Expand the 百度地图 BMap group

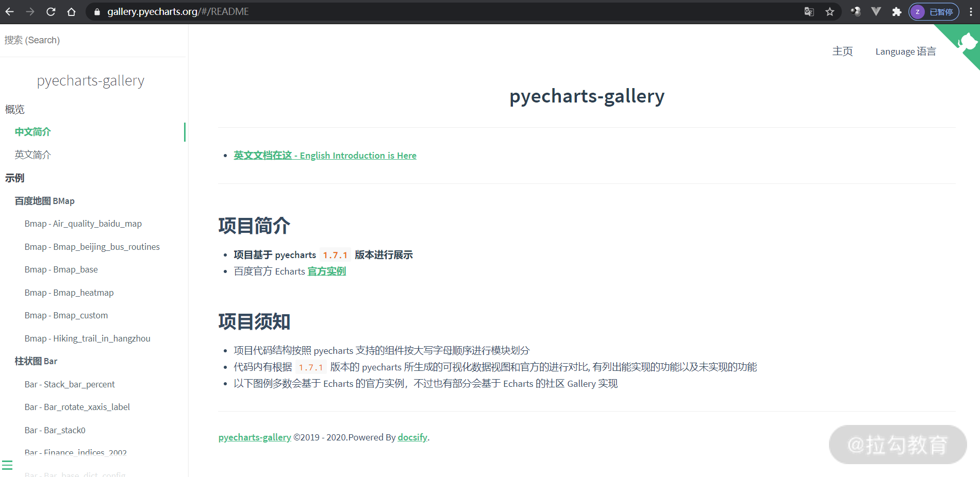[45, 201]
